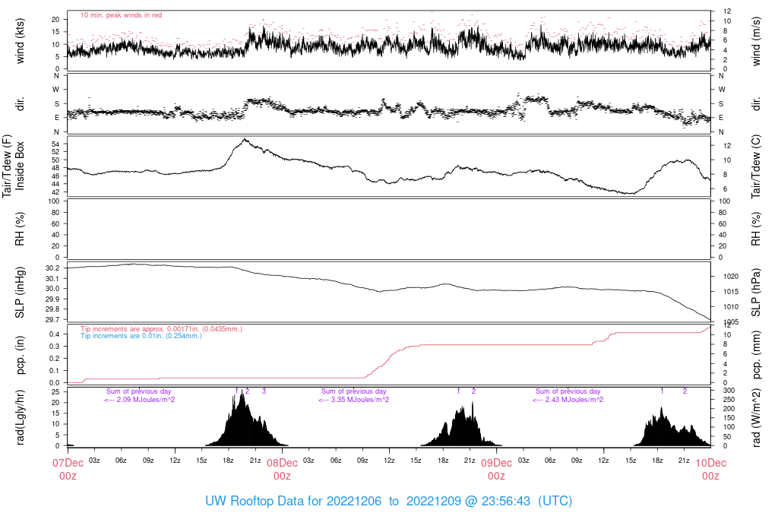The width and height of the screenshot is (778, 532).
Task: Click the '10 min. peak winds in red' note
Action: (121, 15)
